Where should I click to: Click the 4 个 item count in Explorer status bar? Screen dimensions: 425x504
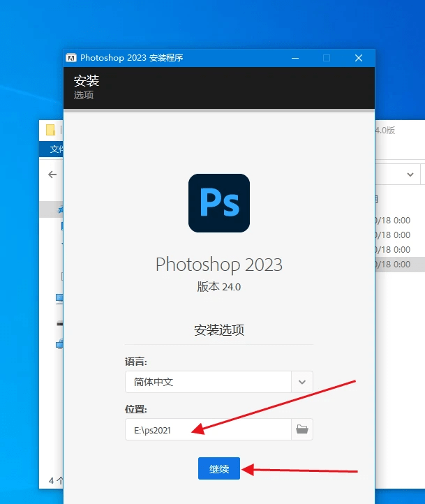(x=56, y=480)
